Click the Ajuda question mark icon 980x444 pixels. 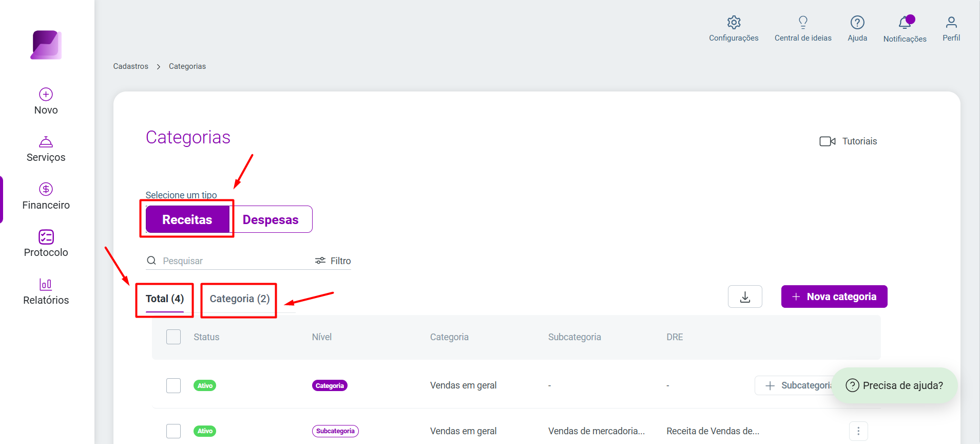(857, 22)
